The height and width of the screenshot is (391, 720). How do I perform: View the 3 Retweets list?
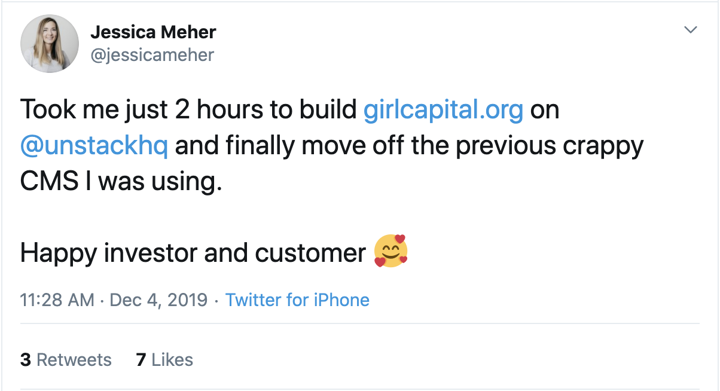tap(66, 360)
